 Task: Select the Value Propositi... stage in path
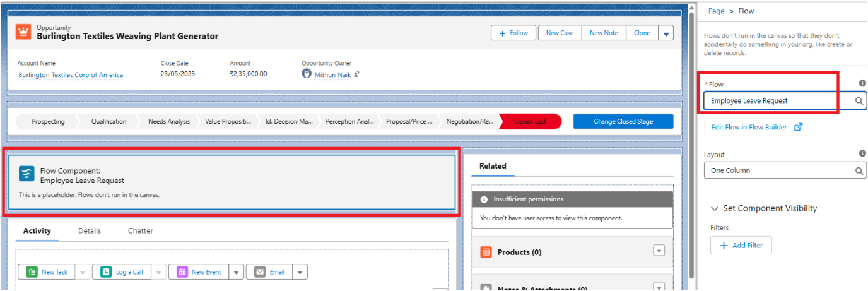pyautogui.click(x=228, y=121)
